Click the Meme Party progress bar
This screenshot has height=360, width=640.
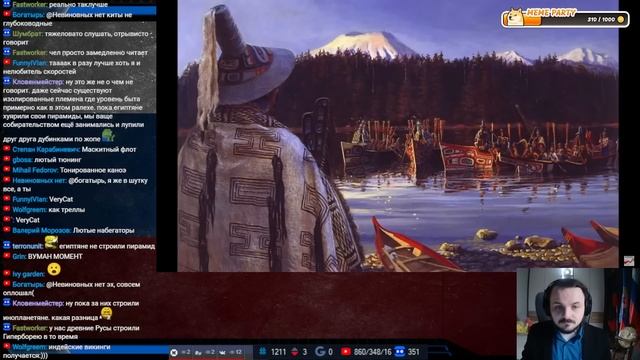[565, 19]
